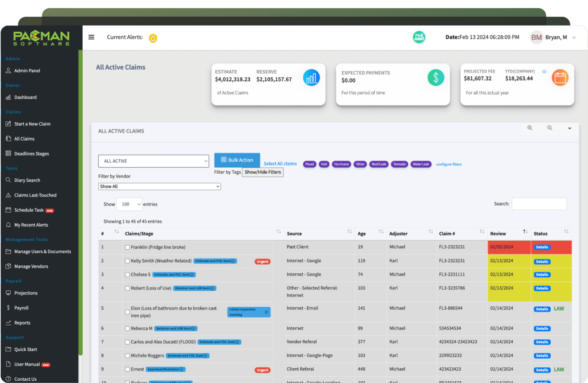This screenshot has width=588, height=383.
Task: Open the ALL ACTIVE claims dropdown
Action: point(154,161)
